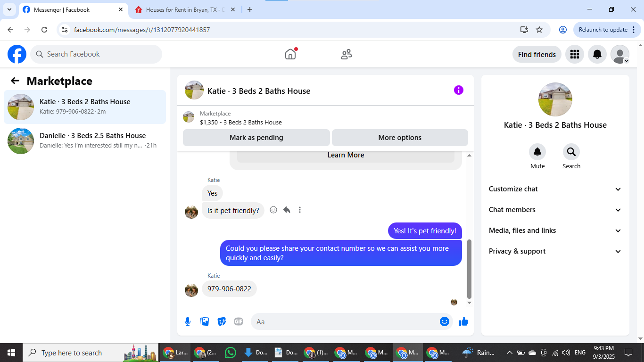The height and width of the screenshot is (362, 644).
Task: Click More options button
Action: [400, 138]
